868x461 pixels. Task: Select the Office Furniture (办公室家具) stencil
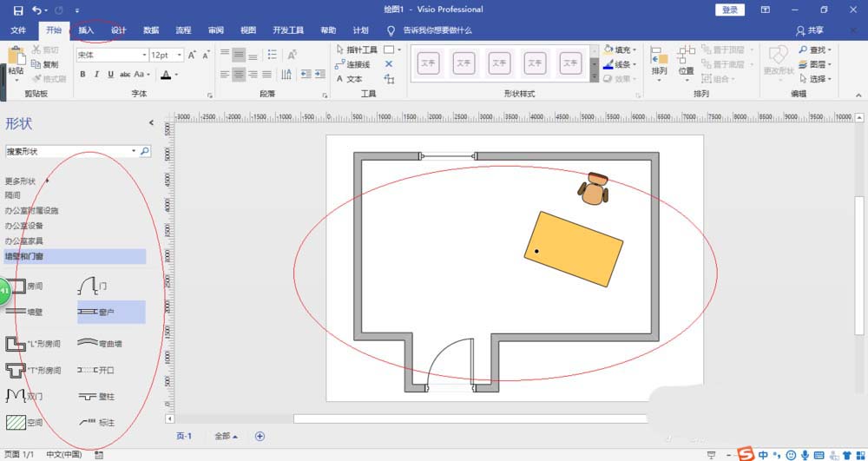coord(23,241)
